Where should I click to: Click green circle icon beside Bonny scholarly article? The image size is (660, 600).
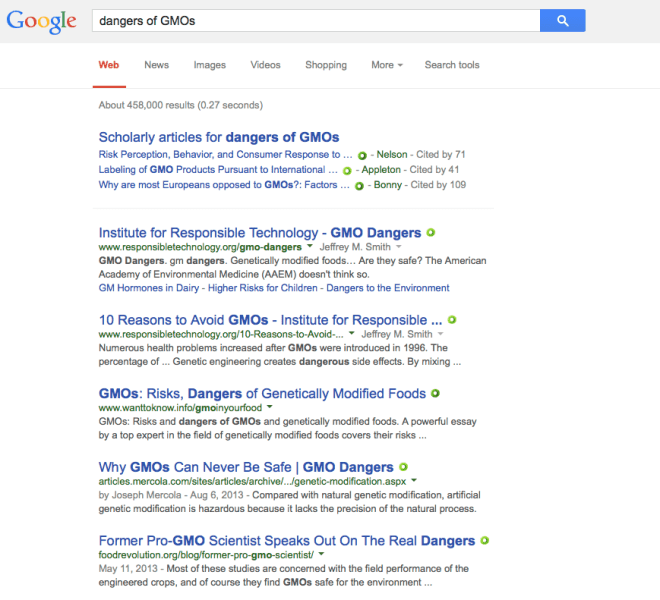[359, 186]
